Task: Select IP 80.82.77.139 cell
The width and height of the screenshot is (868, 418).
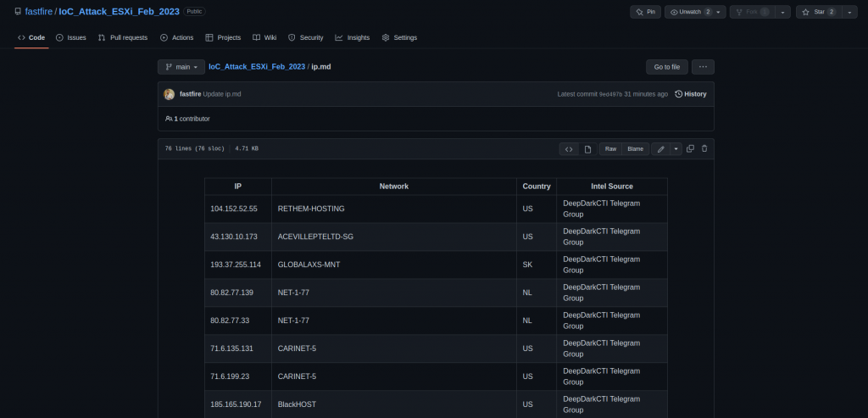Action: point(238,293)
